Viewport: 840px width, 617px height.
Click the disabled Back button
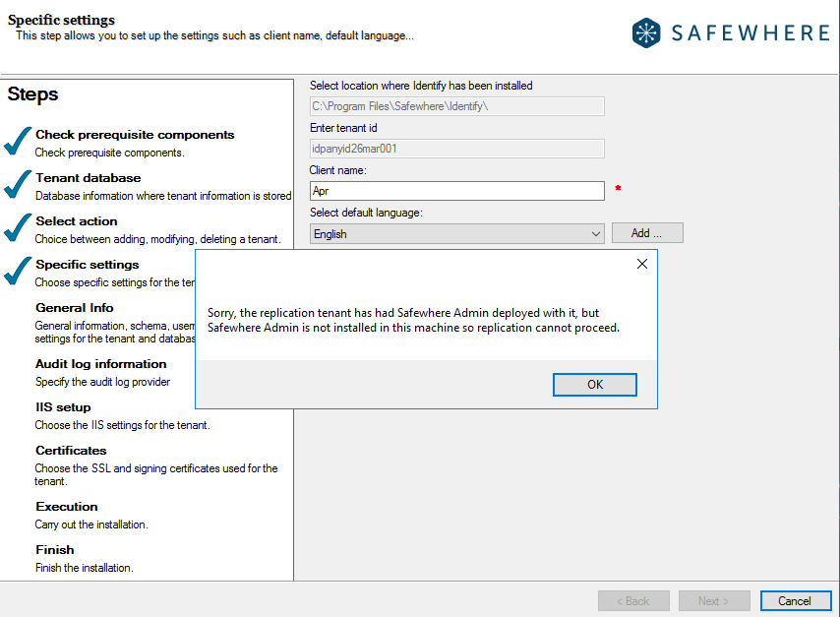coord(633,601)
